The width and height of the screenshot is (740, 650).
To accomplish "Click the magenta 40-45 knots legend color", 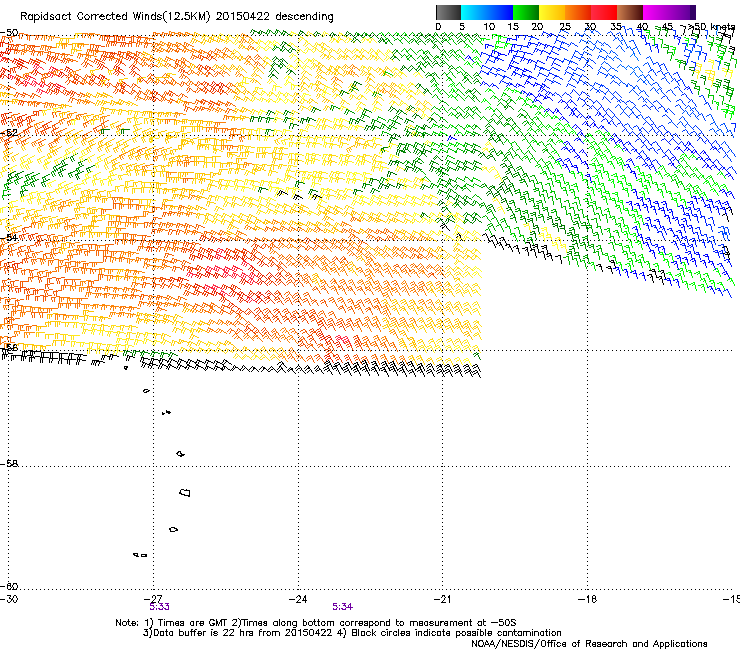I will coord(656,12).
